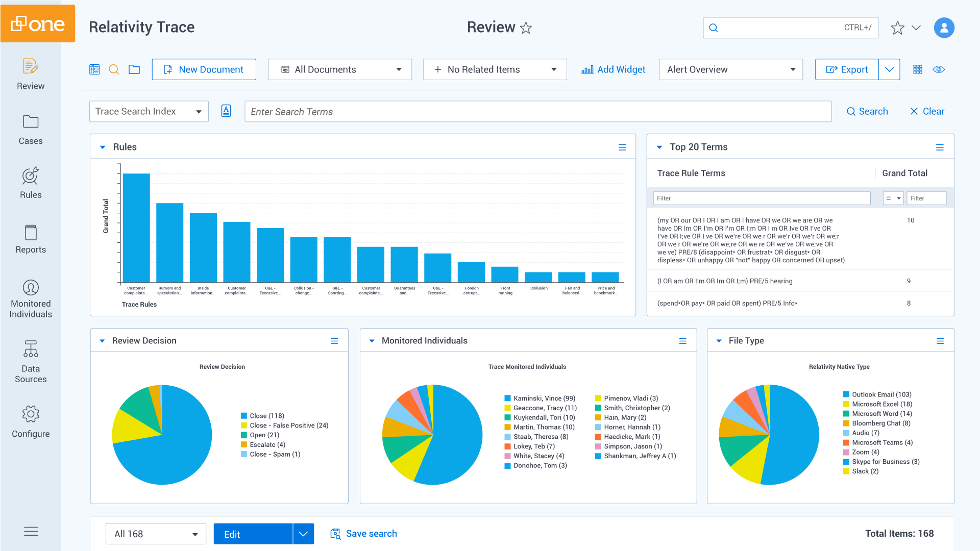Click the Relativity One logo

coord(38,23)
